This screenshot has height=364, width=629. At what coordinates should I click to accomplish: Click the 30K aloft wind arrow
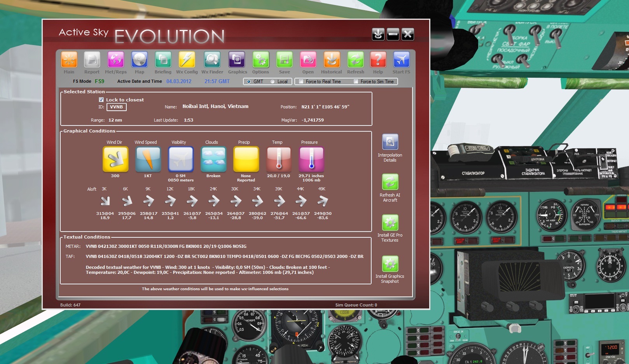pos(236,201)
